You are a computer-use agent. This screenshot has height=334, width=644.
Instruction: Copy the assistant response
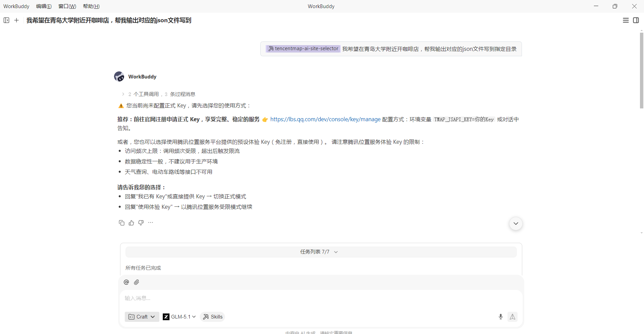(122, 223)
